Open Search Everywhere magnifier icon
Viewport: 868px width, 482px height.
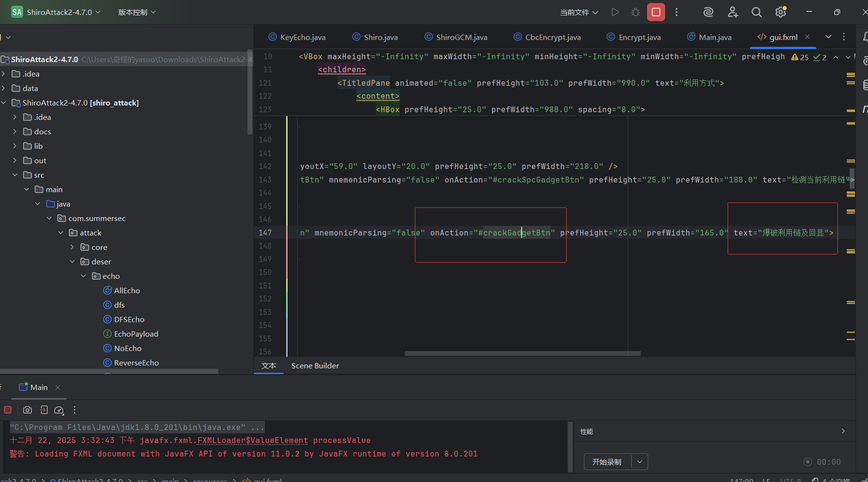point(756,12)
